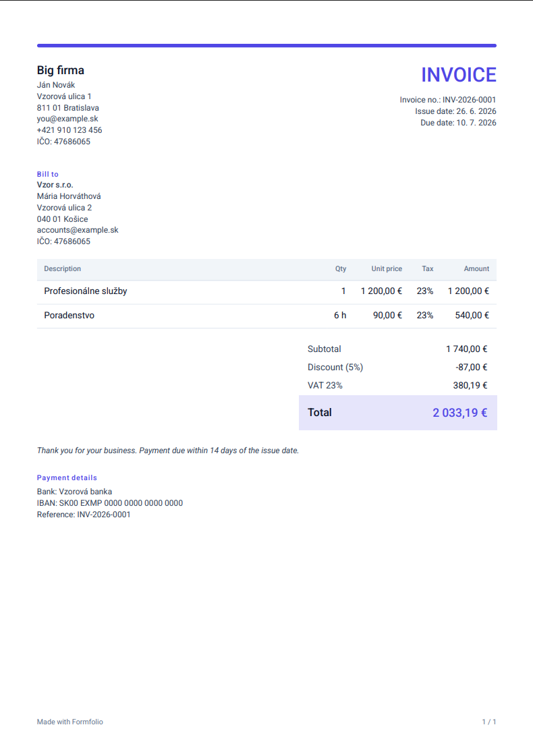Screen dimensions: 533x756
Task: Select the Vzor s.r.o. client name
Action: tap(55, 185)
